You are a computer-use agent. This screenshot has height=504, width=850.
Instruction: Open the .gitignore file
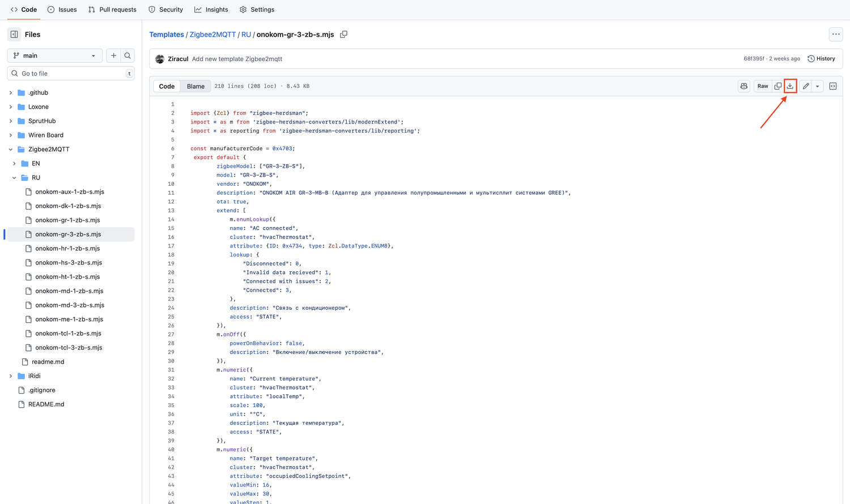[42, 390]
